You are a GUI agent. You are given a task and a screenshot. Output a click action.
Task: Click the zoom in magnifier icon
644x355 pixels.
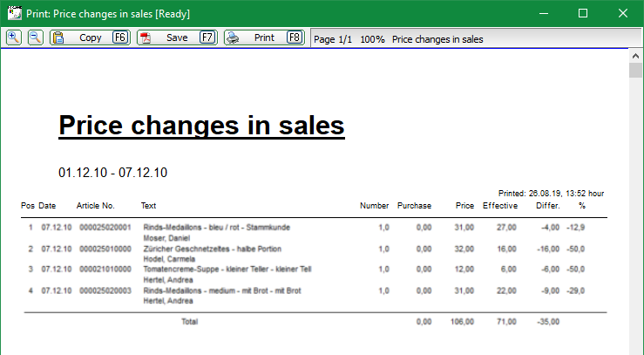(x=14, y=38)
